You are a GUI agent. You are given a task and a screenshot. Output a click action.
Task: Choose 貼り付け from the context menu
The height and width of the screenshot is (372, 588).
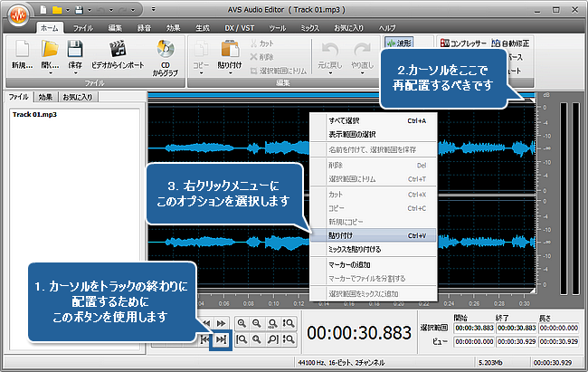pos(342,234)
